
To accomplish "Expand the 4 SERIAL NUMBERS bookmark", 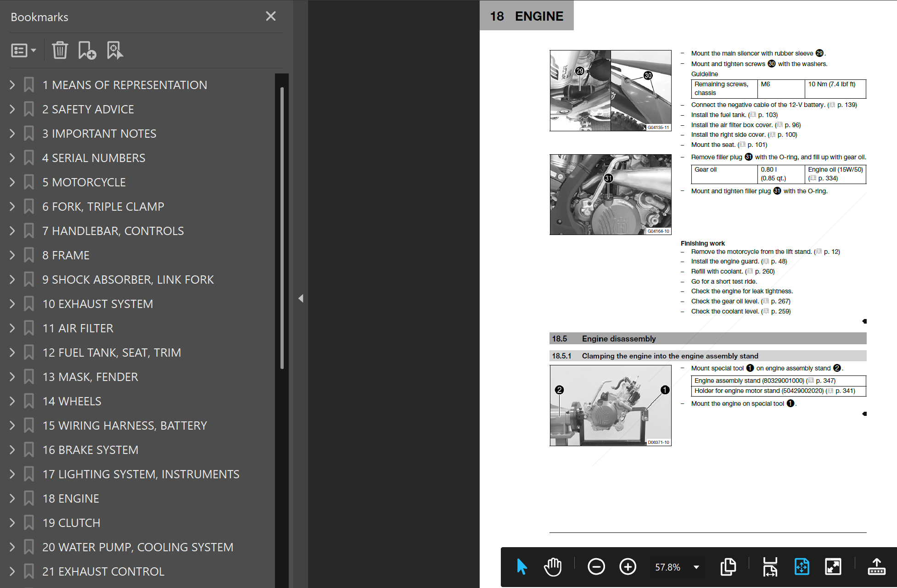I will pyautogui.click(x=12, y=158).
